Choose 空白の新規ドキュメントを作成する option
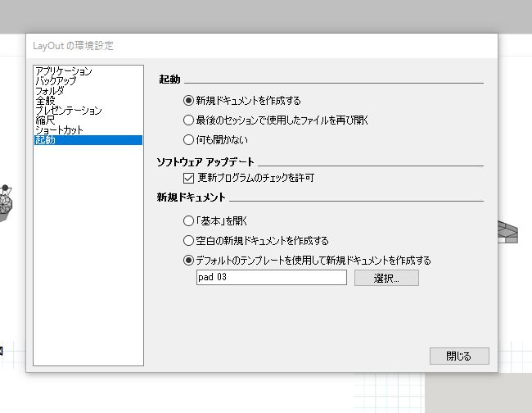532x413 pixels. [x=188, y=241]
